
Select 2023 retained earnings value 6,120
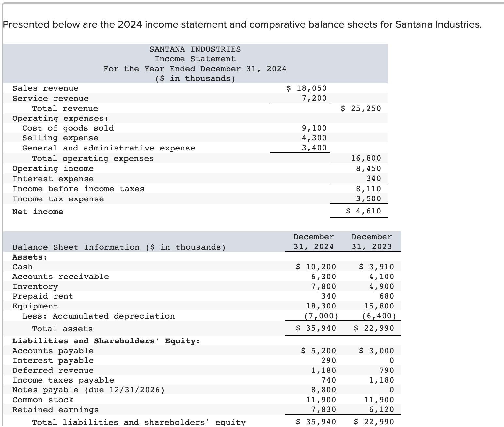pyautogui.click(x=382, y=410)
